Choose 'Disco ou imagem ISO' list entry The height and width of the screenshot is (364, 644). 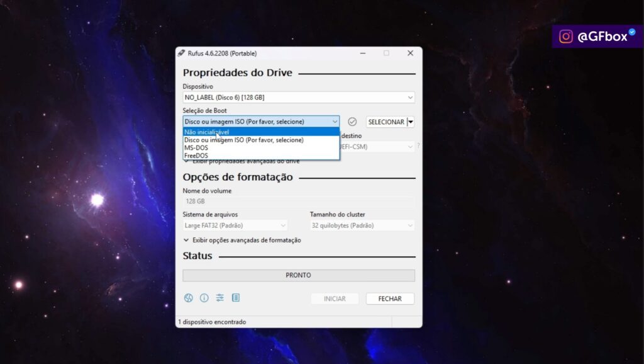click(x=261, y=140)
